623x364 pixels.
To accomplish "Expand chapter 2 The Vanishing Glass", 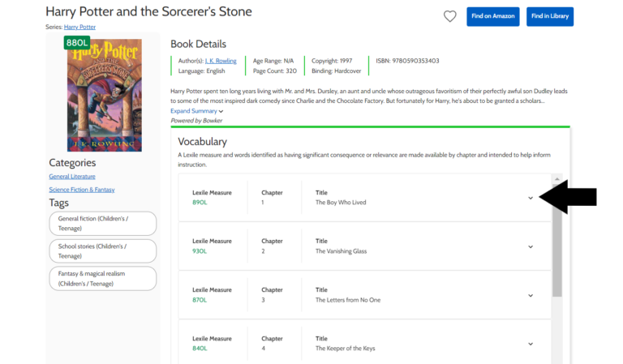I will click(531, 247).
